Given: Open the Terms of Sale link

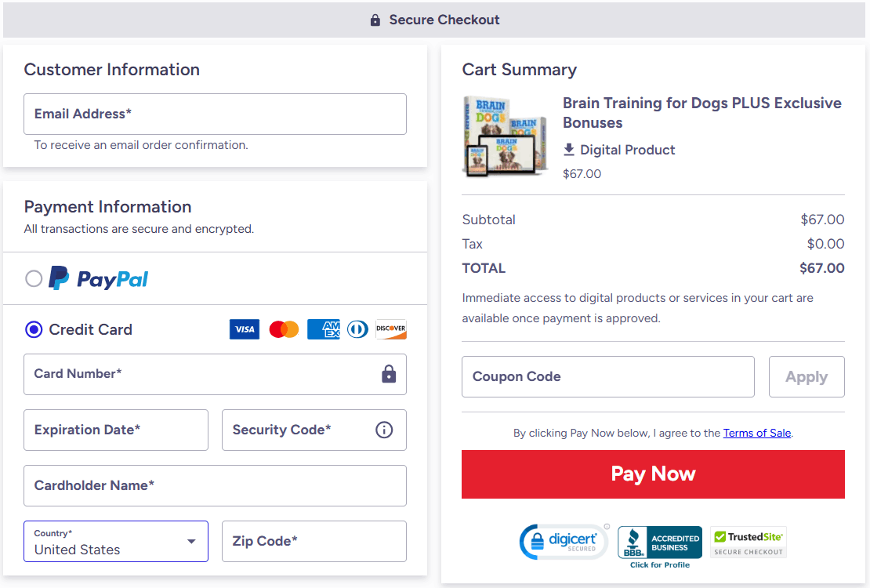Looking at the screenshot, I should click(756, 433).
